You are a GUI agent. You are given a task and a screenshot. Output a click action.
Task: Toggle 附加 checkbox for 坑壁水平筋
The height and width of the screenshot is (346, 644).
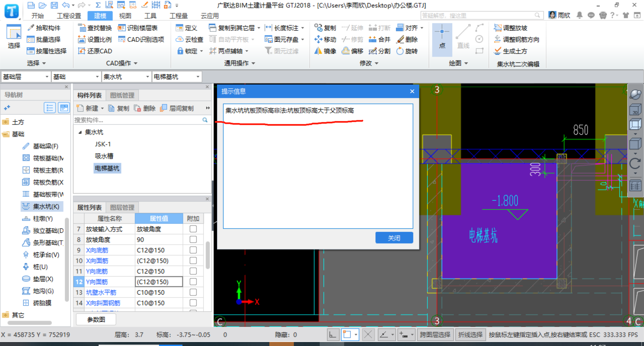pos(193,292)
